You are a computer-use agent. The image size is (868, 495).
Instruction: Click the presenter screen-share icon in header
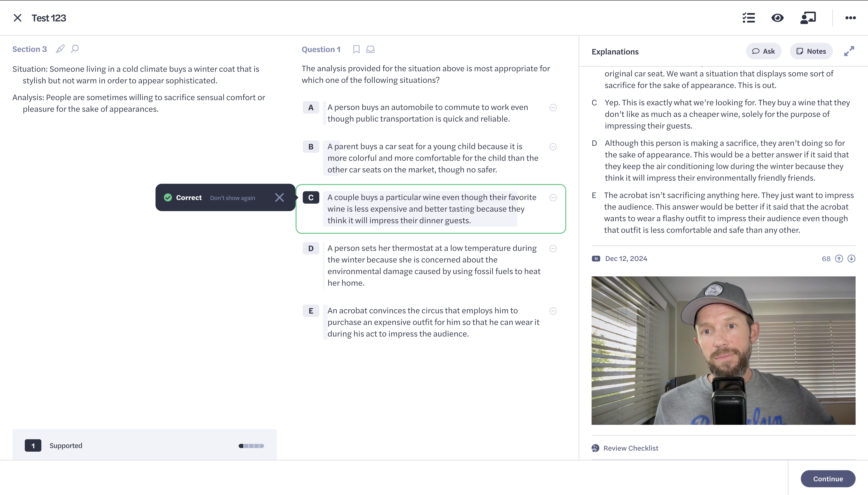tap(808, 18)
